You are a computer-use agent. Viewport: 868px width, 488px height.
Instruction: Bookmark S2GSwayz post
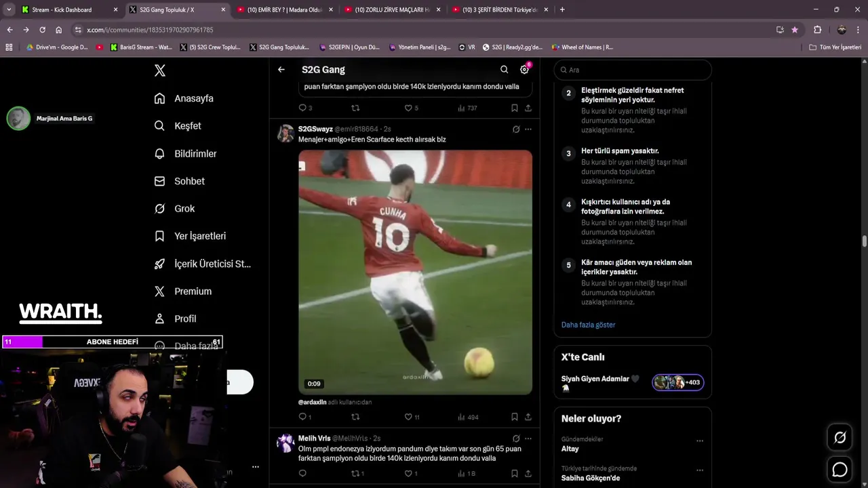pos(515,417)
